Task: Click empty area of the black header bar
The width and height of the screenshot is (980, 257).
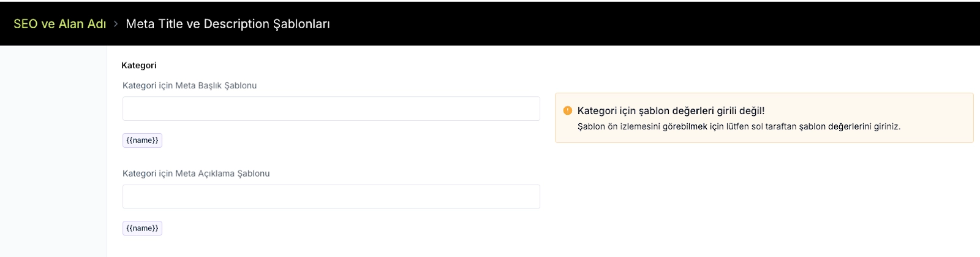Action: (612, 24)
